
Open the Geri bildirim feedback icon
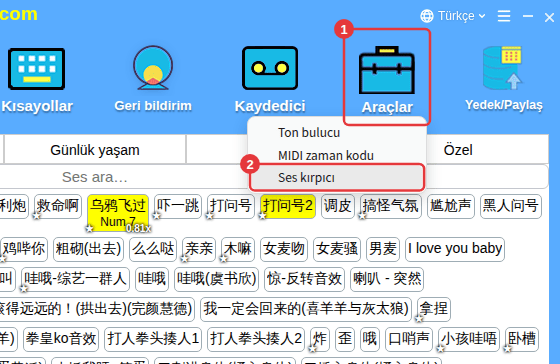[153, 68]
